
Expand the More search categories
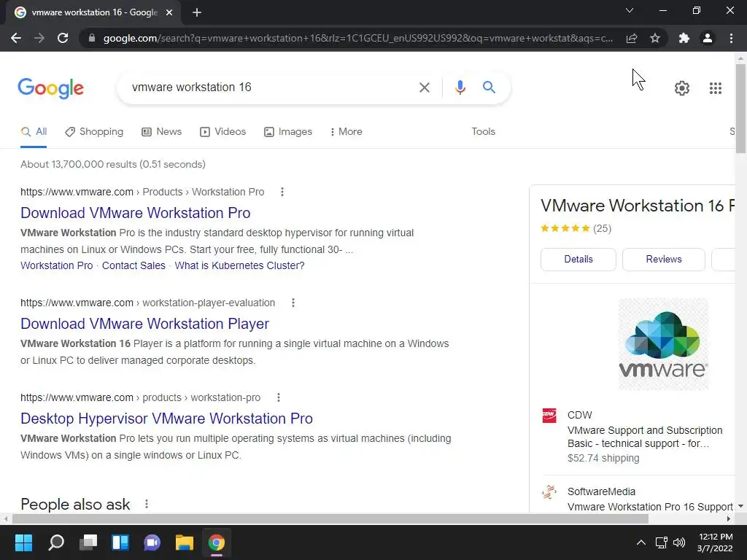[x=347, y=131]
